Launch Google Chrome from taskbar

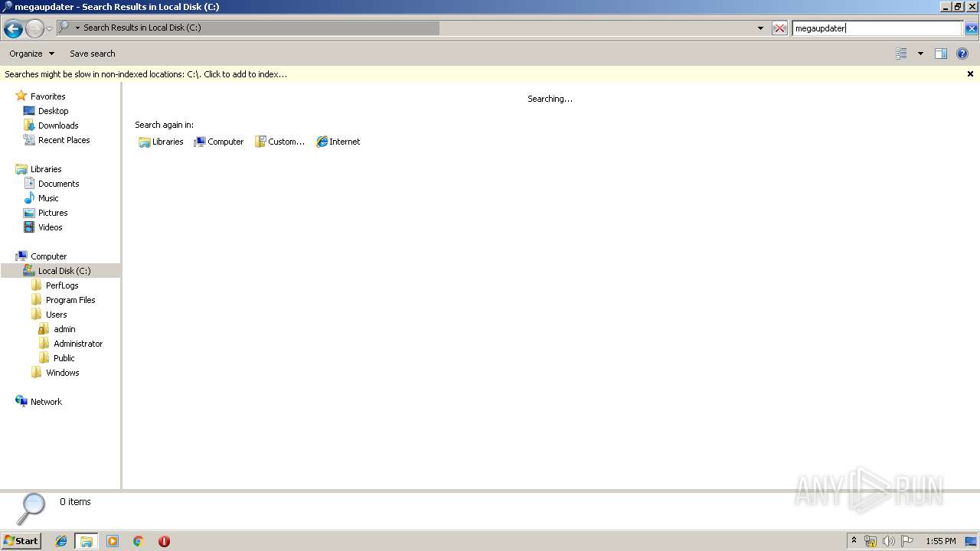pyautogui.click(x=138, y=541)
